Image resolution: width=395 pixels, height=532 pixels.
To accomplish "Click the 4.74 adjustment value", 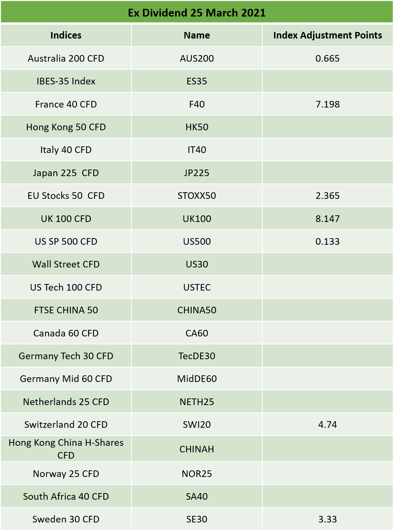I will (x=327, y=424).
